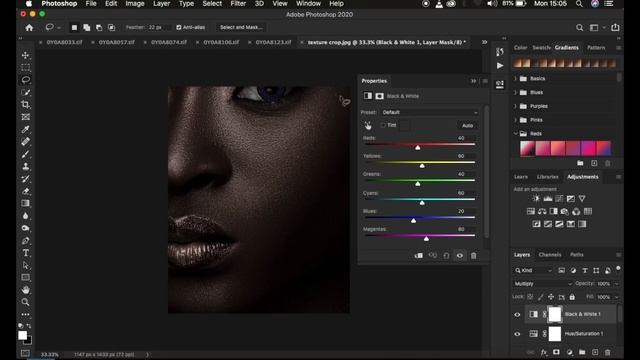Viewport: 640px width, 360px height.
Task: Expand the Blues gradient folder
Action: coord(516,92)
